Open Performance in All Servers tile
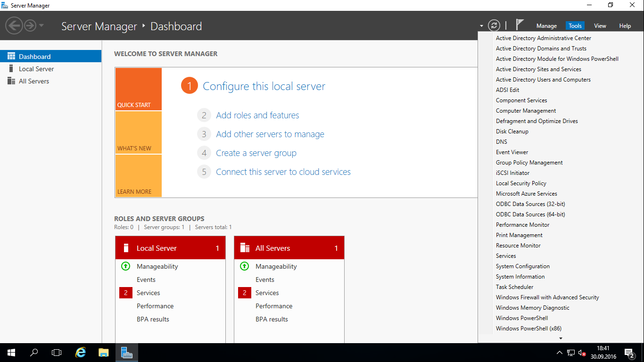The height and width of the screenshot is (362, 644). (274, 306)
